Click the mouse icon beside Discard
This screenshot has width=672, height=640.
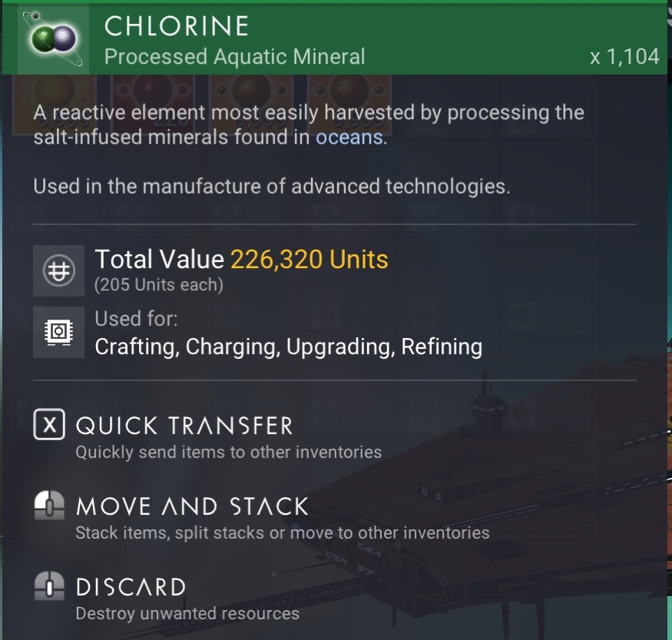pyautogui.click(x=49, y=585)
